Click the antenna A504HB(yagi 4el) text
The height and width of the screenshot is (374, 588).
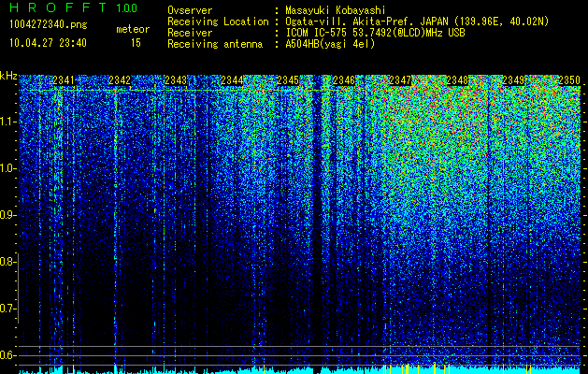click(330, 44)
